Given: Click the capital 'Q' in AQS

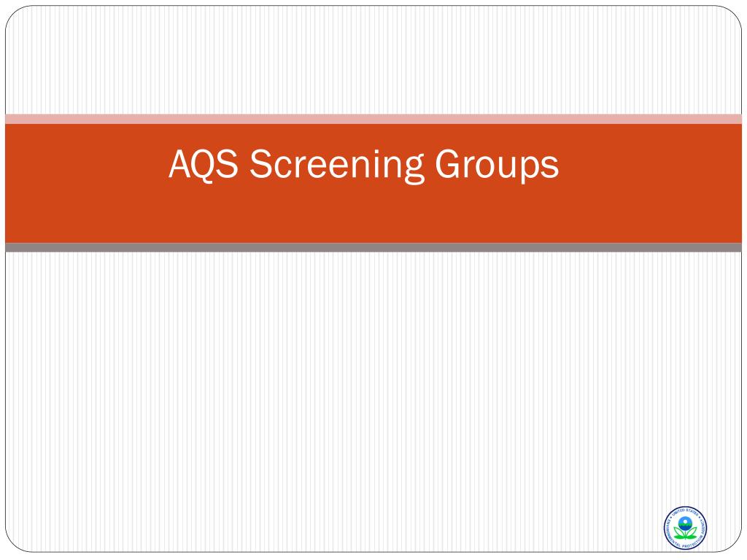Looking at the screenshot, I should 203,166.
